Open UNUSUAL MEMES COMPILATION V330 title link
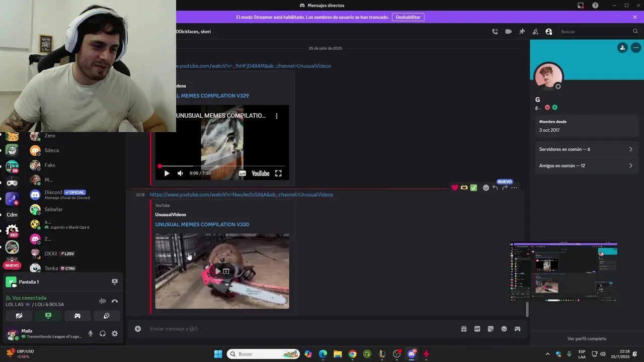 point(202,224)
